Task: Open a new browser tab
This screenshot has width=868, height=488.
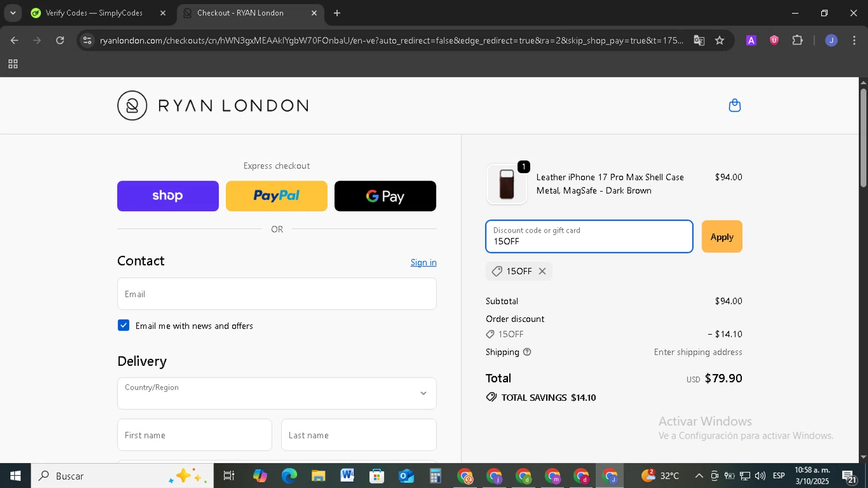Action: pyautogui.click(x=337, y=13)
